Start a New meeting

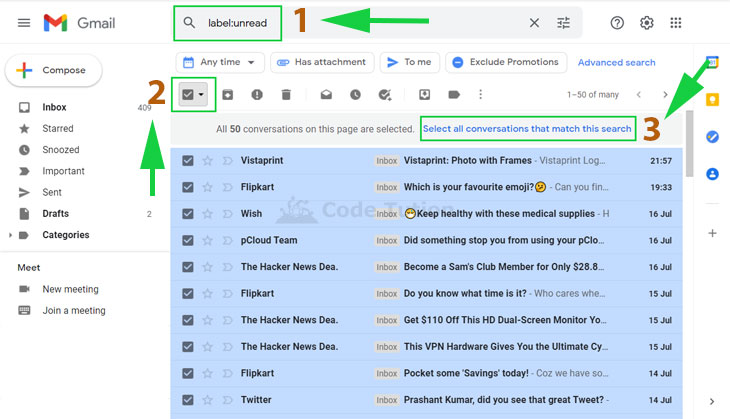coord(70,289)
